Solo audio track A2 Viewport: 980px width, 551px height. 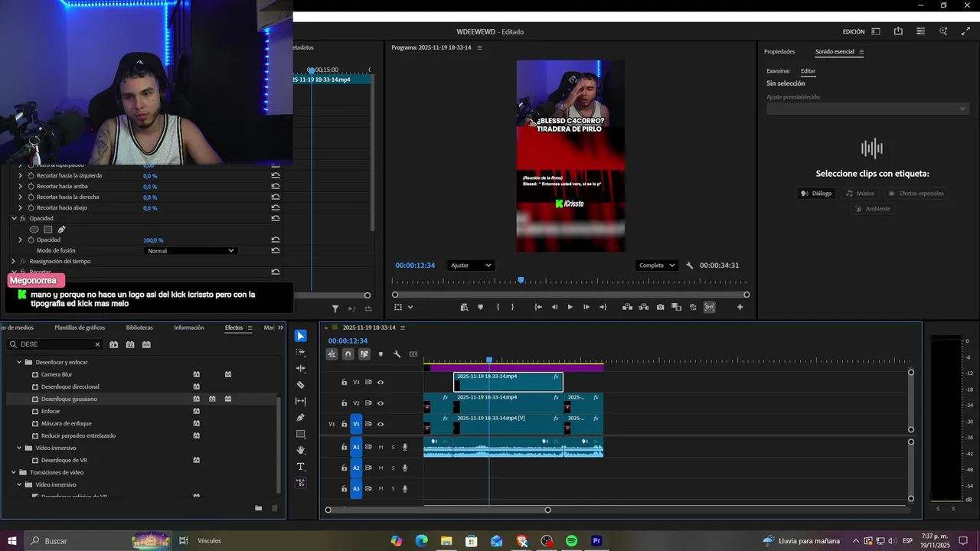point(394,468)
